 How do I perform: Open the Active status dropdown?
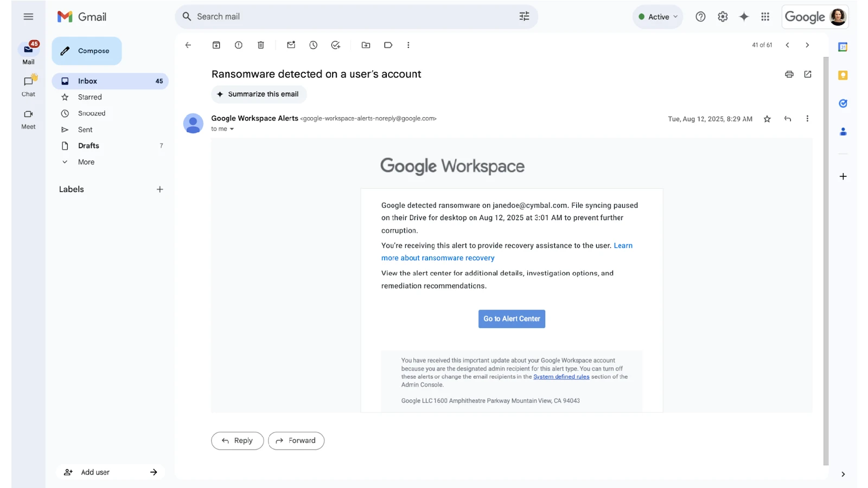coord(658,17)
